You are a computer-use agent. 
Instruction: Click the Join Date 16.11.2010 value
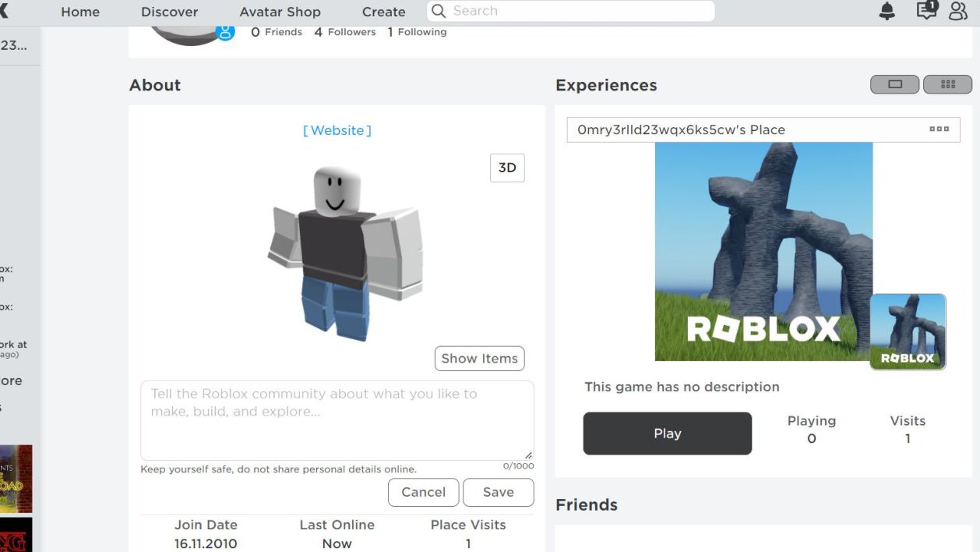click(x=206, y=543)
